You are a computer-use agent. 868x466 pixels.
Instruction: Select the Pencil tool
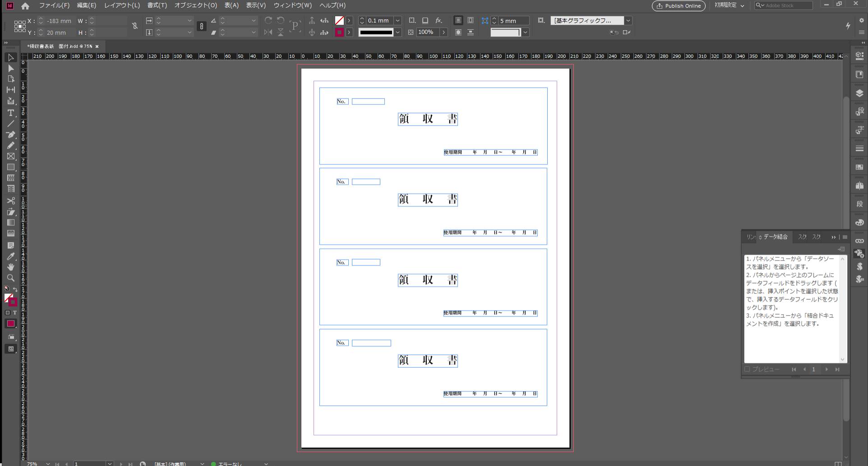11,146
